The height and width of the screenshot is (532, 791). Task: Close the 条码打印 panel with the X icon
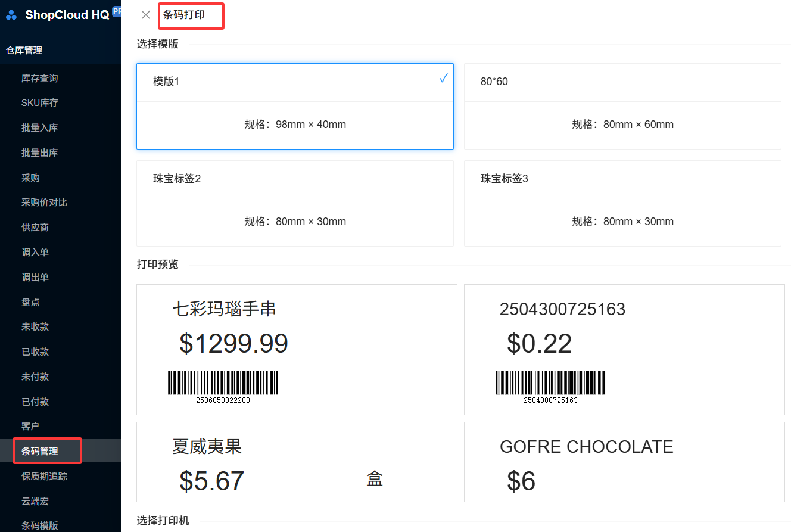point(145,15)
